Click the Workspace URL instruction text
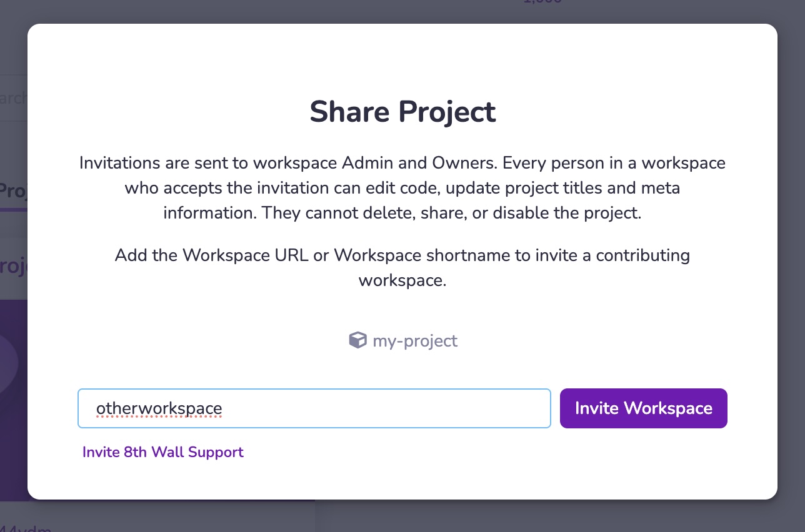The height and width of the screenshot is (532, 805). (x=402, y=267)
